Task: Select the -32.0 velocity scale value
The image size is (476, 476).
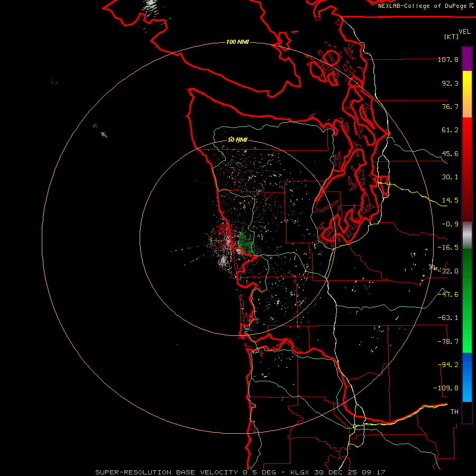Action: [x=448, y=271]
